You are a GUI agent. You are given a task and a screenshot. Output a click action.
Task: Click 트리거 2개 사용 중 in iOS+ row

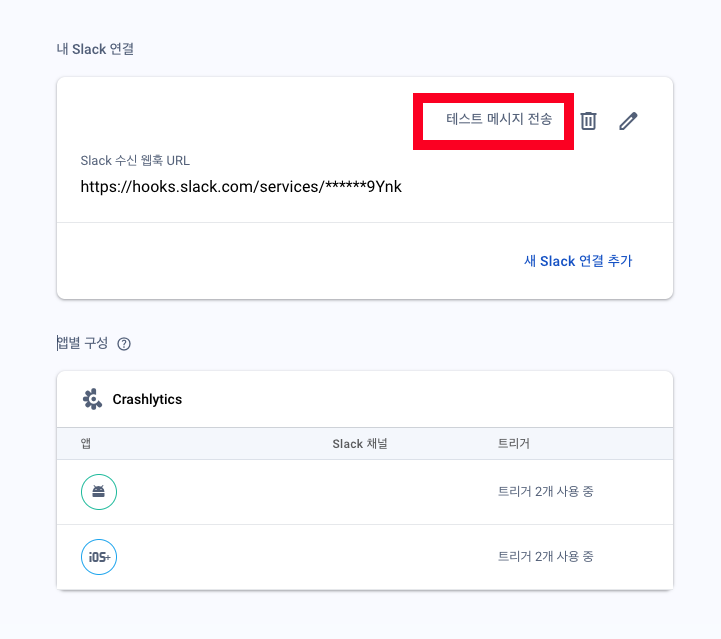click(x=546, y=557)
